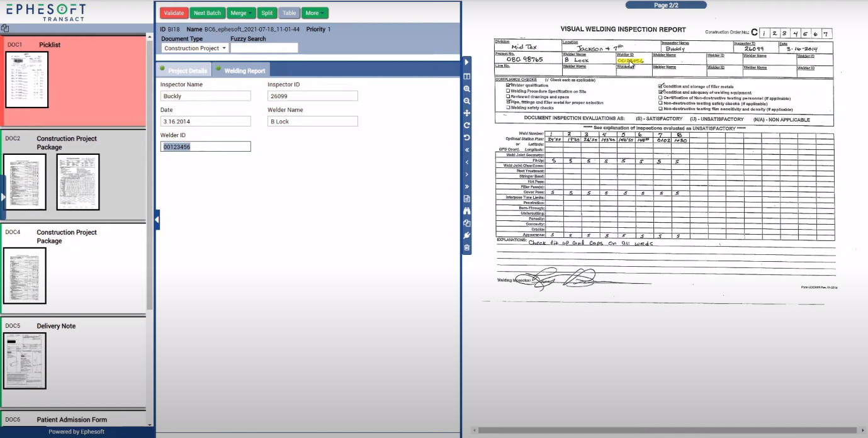Click batch name BC6_ephesoft_2021-07-18_11-01-44

click(252, 30)
